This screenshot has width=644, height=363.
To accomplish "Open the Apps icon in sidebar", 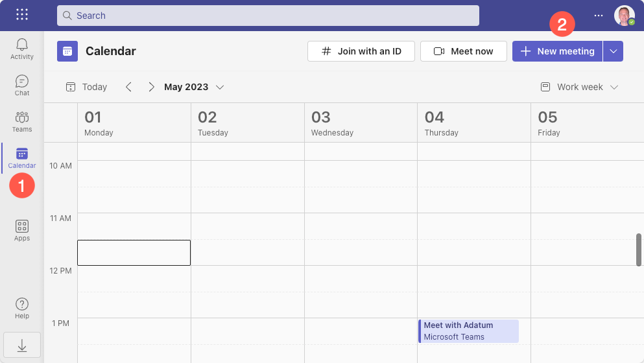I will click(22, 230).
